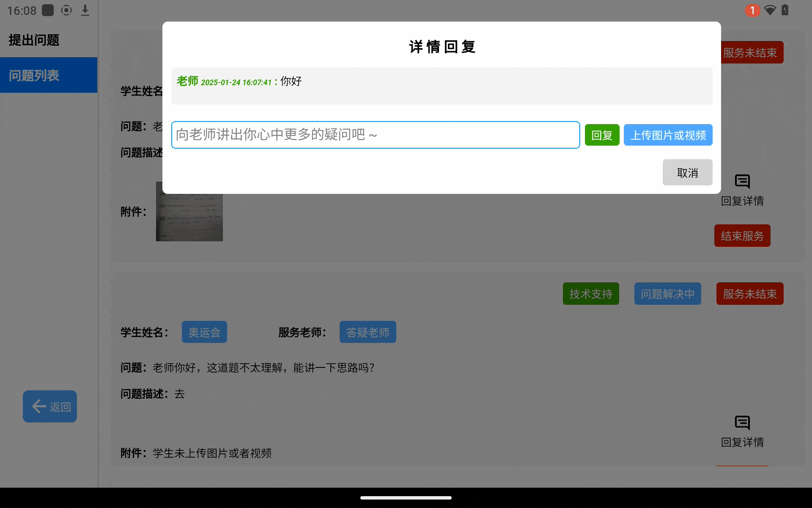Open the second 回复详情 chat icon

(x=742, y=423)
